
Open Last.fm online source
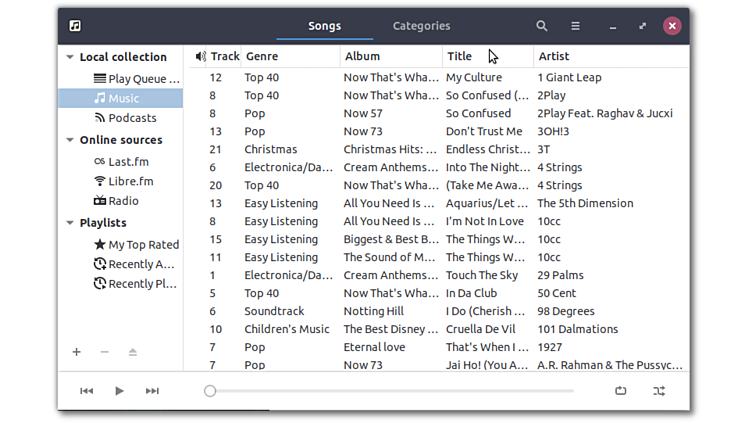(128, 161)
